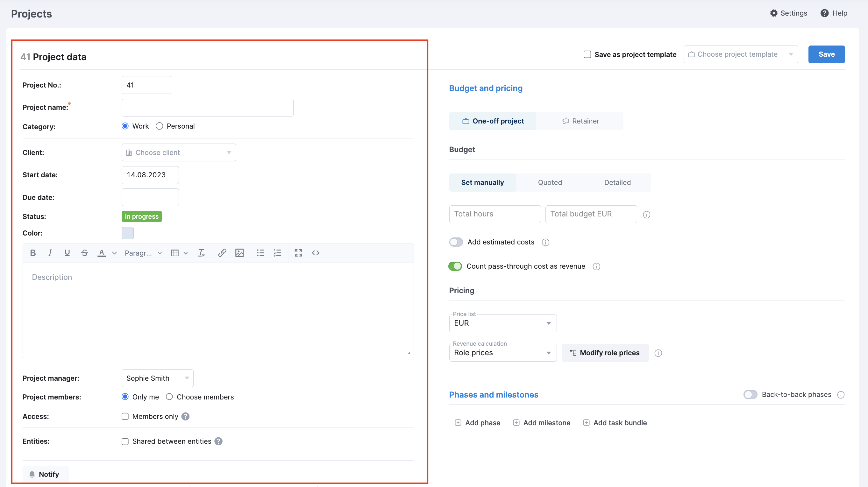868x487 pixels.
Task: Change the project manager from Sophie Smith
Action: (x=157, y=378)
